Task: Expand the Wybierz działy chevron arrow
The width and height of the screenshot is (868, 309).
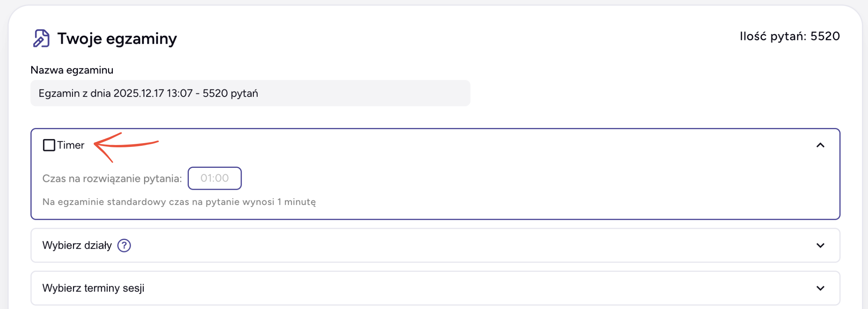Action: pos(820,246)
